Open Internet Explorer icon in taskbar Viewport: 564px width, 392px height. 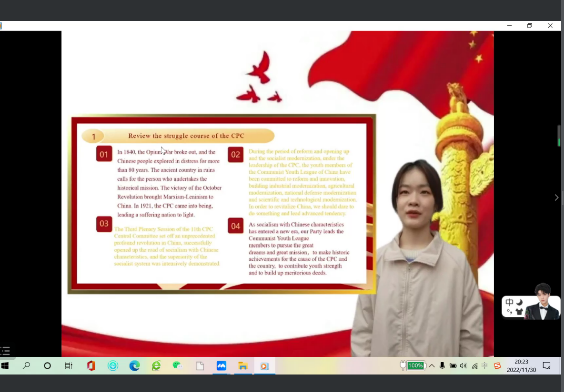156,366
